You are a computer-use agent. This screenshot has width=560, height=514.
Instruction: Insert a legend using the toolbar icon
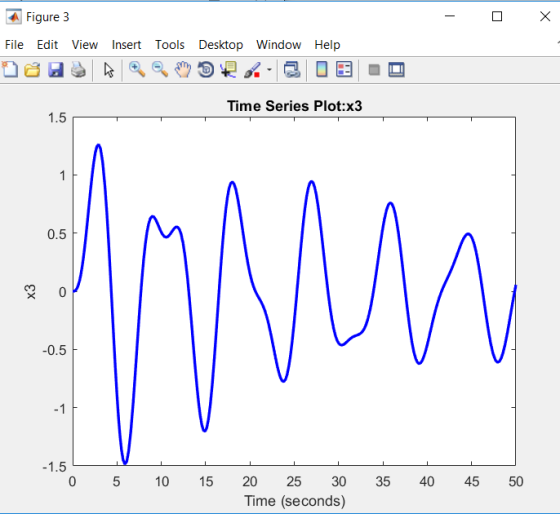click(344, 69)
